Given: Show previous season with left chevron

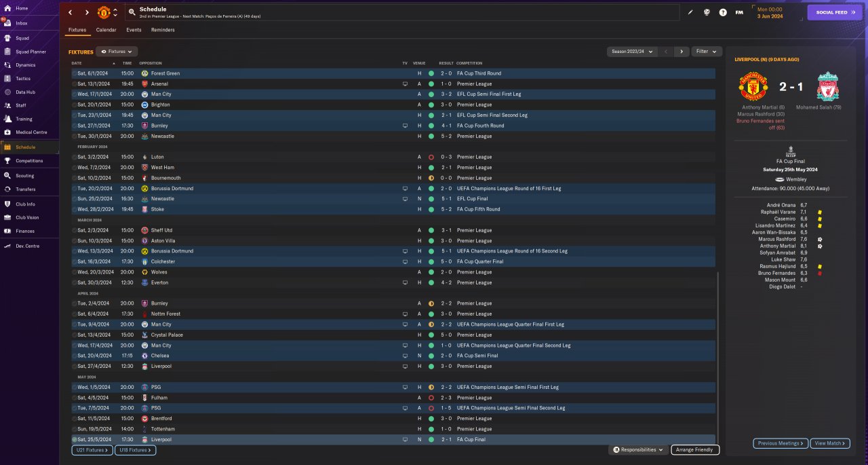Looking at the screenshot, I should (x=666, y=52).
